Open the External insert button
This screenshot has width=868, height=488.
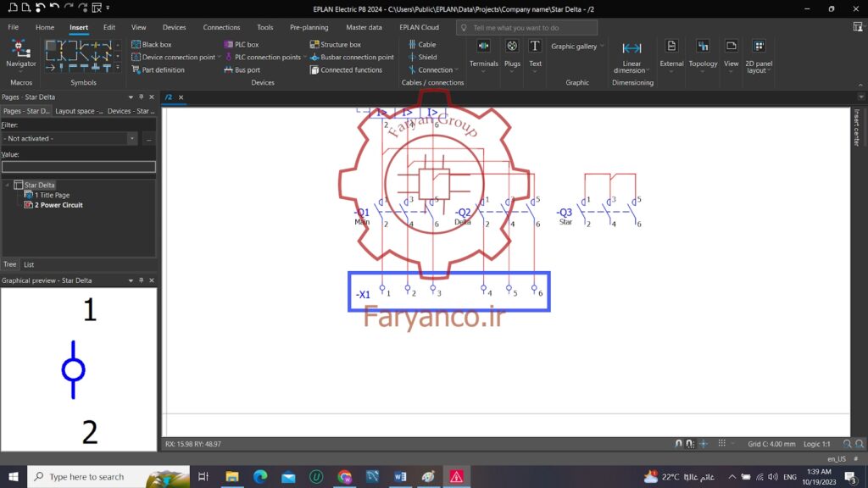[671, 55]
